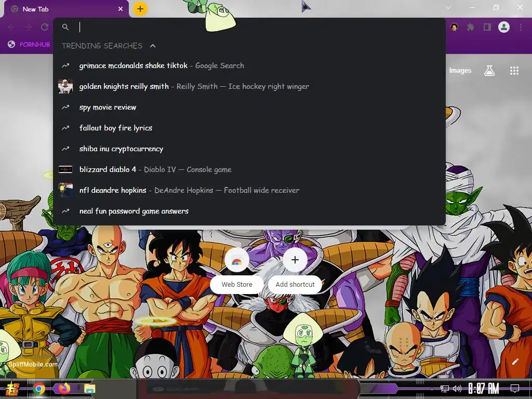Click the 8:07 AM taskbar clock

click(484, 389)
